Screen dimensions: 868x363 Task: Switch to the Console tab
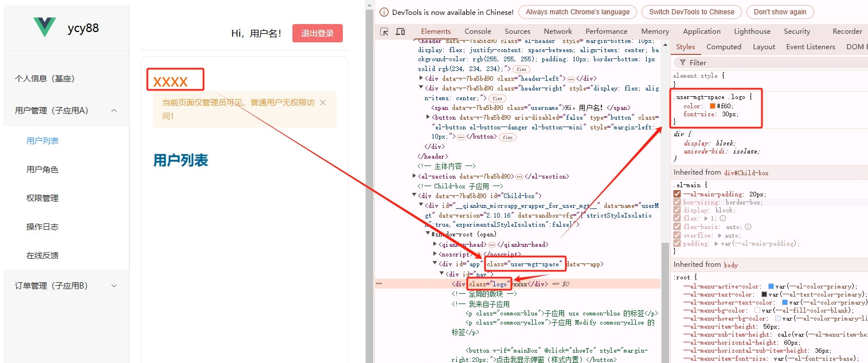click(478, 31)
